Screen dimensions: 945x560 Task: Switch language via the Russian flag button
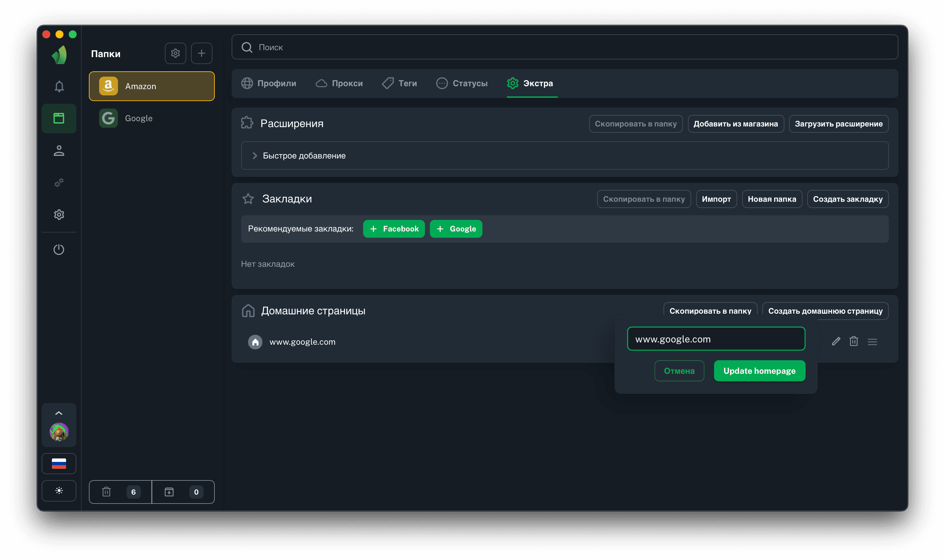59,463
